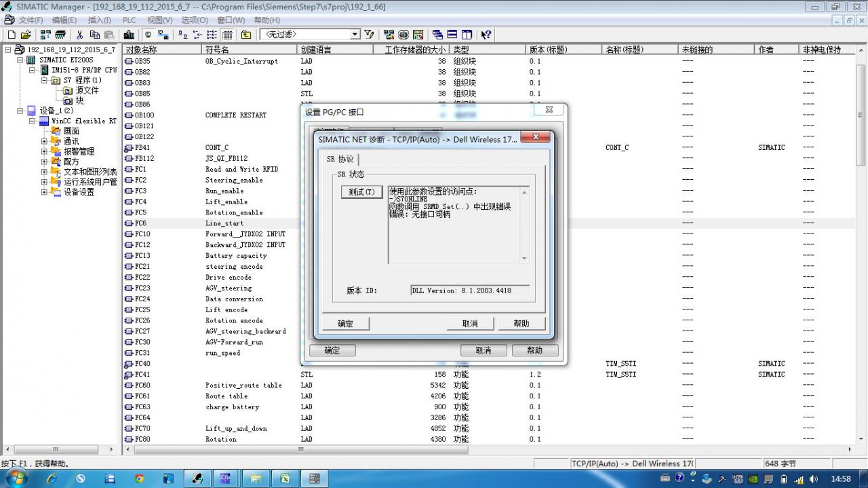Viewport: 868px width, 488px height.
Task: Switch to Details view icon
Action: 228,35
